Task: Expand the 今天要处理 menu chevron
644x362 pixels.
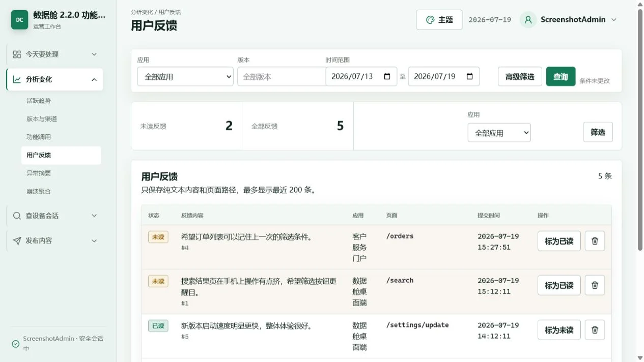Action: 94,54
